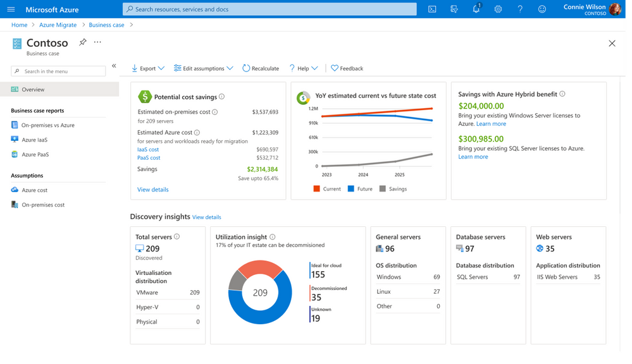Select Overview in the left menu

point(59,89)
